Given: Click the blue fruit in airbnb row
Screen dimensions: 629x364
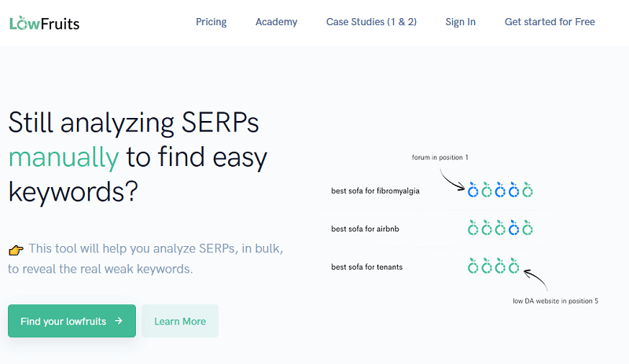Looking at the screenshot, I should click(x=514, y=229).
